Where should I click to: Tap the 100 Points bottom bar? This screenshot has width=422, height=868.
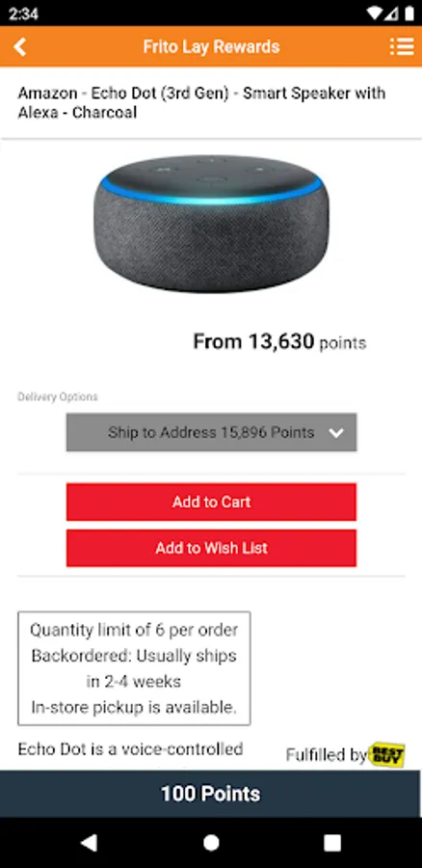coord(211,794)
